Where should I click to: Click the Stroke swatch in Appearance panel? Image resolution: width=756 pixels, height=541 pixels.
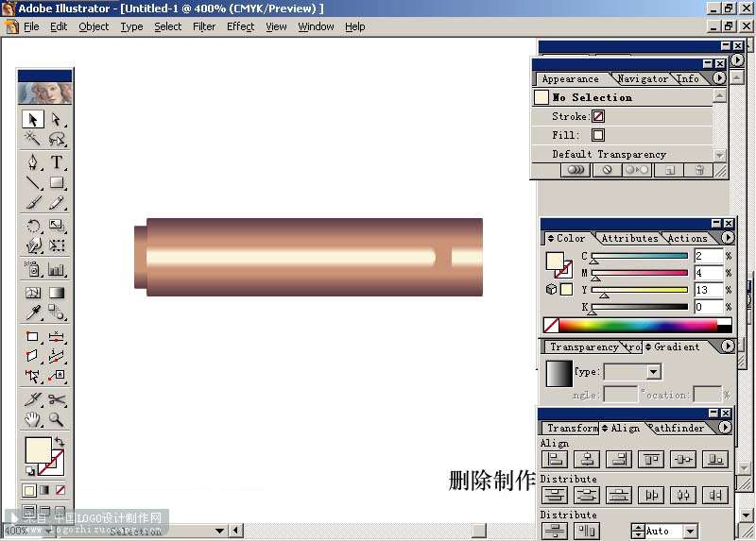pyautogui.click(x=598, y=116)
